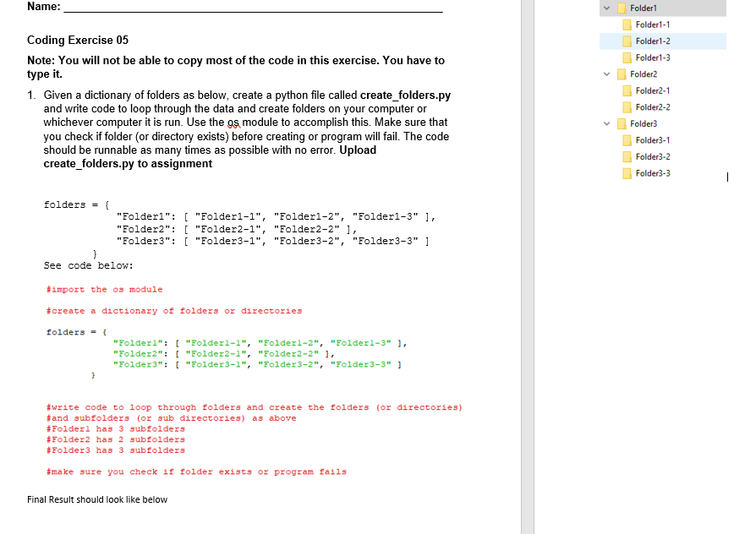Select the Folder2-1 entry
The image size is (756, 534).
(654, 90)
